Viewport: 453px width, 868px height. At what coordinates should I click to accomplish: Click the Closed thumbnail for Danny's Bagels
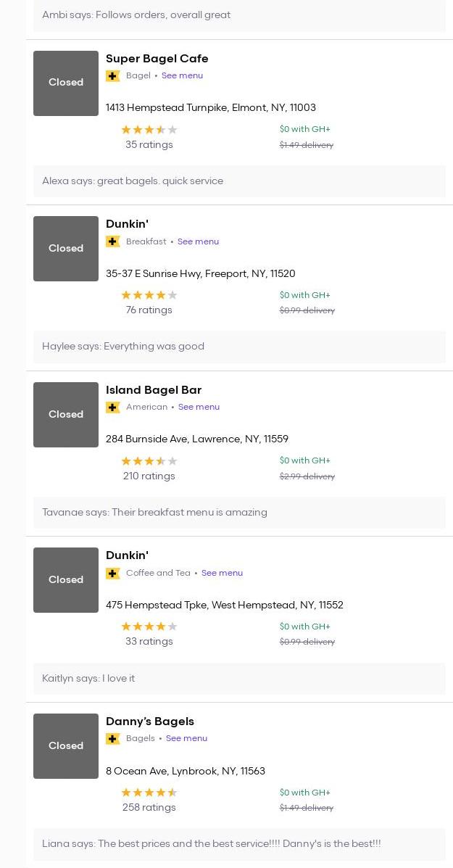(66, 745)
